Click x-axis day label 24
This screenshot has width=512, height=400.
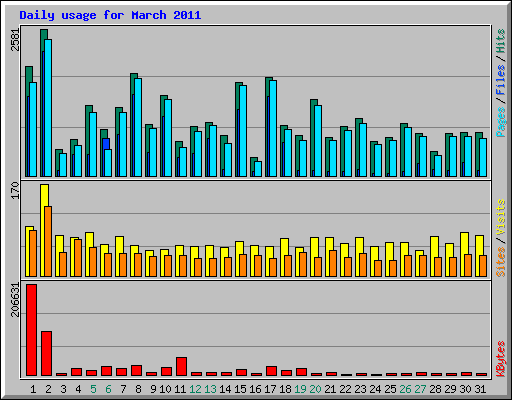coord(375,389)
